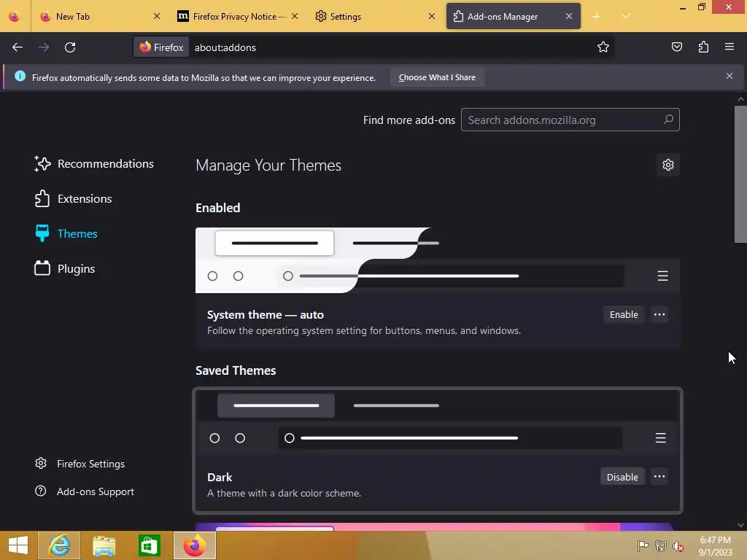Select the Add-ons Manager tab
Viewport: 747px width, 560px height.
tap(513, 17)
